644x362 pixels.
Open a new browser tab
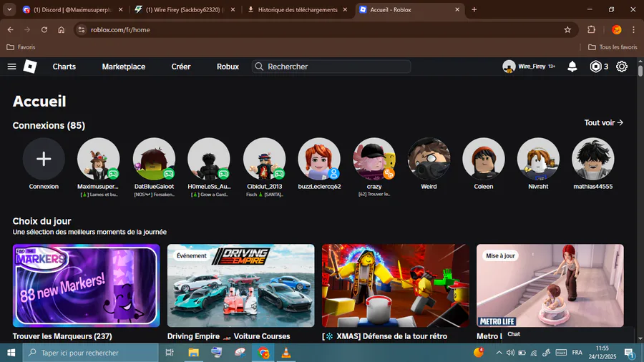474,9
